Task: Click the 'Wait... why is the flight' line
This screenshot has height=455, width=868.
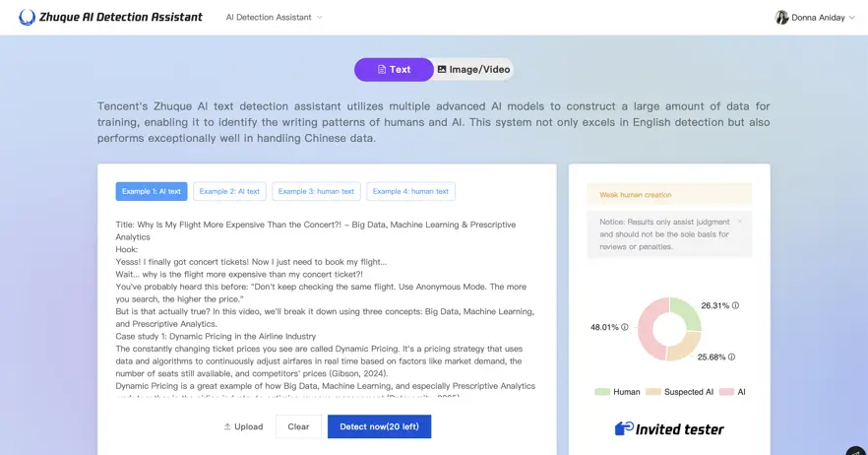Action: 239,275
